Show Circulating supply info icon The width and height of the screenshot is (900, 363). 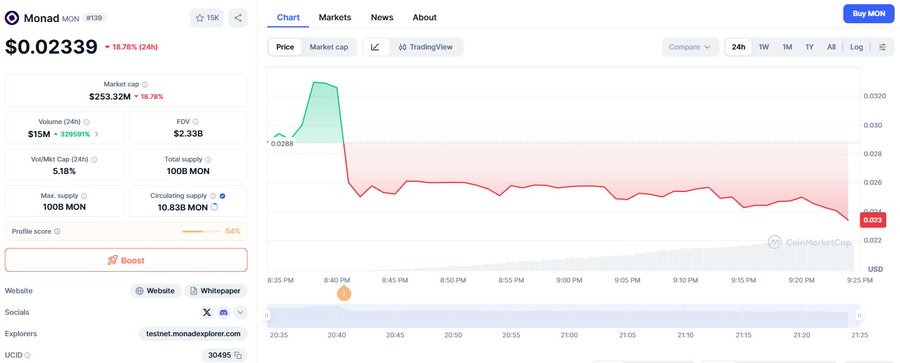click(213, 196)
